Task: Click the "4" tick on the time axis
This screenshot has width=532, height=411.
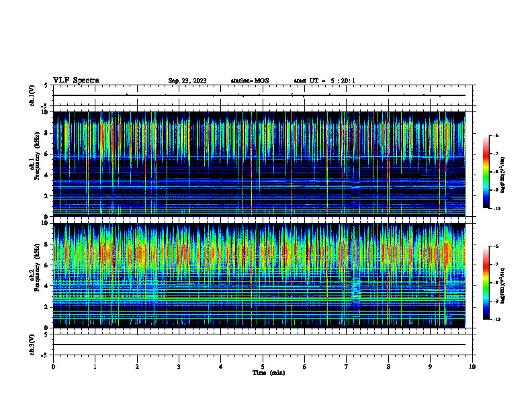Action: (221, 367)
